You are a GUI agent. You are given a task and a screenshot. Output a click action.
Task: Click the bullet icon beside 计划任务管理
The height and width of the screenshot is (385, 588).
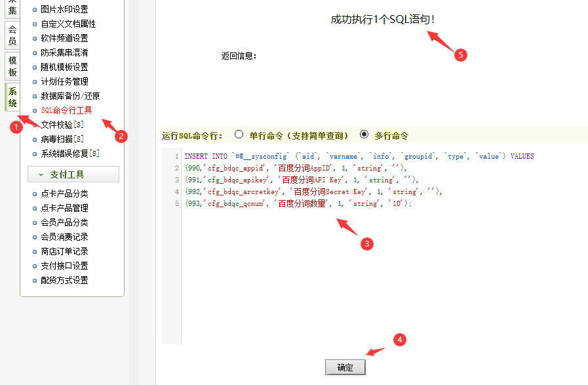point(35,82)
